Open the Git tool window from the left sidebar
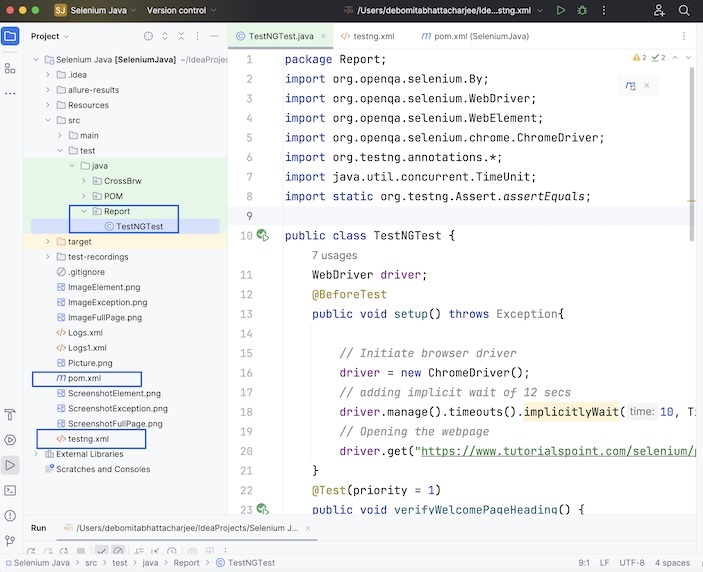Image resolution: width=703 pixels, height=572 pixels. pos(10,540)
